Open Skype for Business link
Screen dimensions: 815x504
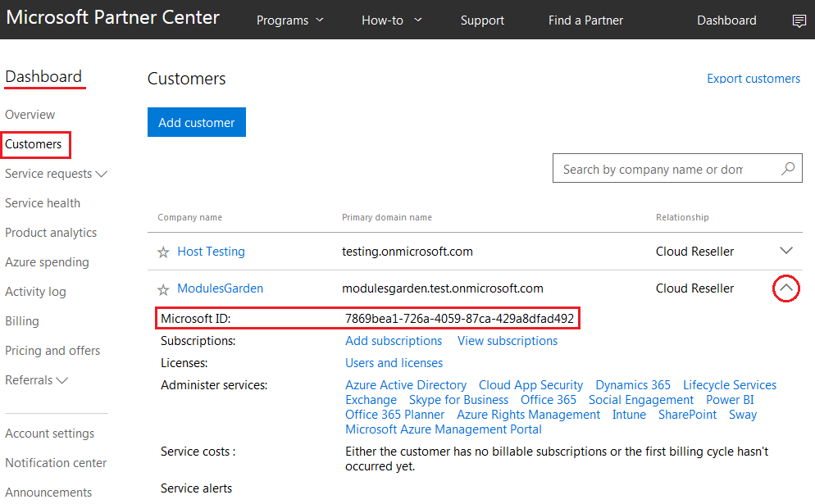pos(458,400)
